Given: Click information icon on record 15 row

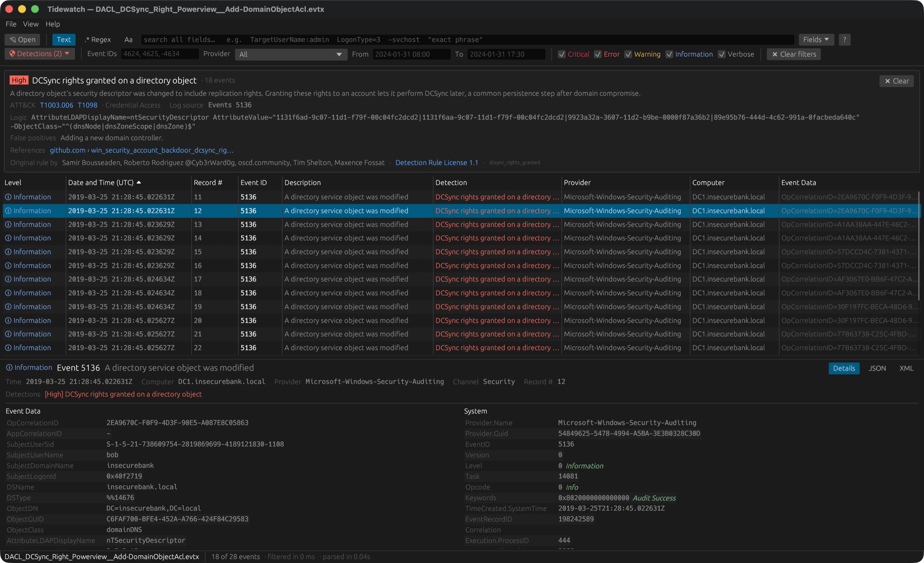Looking at the screenshot, I should [8, 252].
